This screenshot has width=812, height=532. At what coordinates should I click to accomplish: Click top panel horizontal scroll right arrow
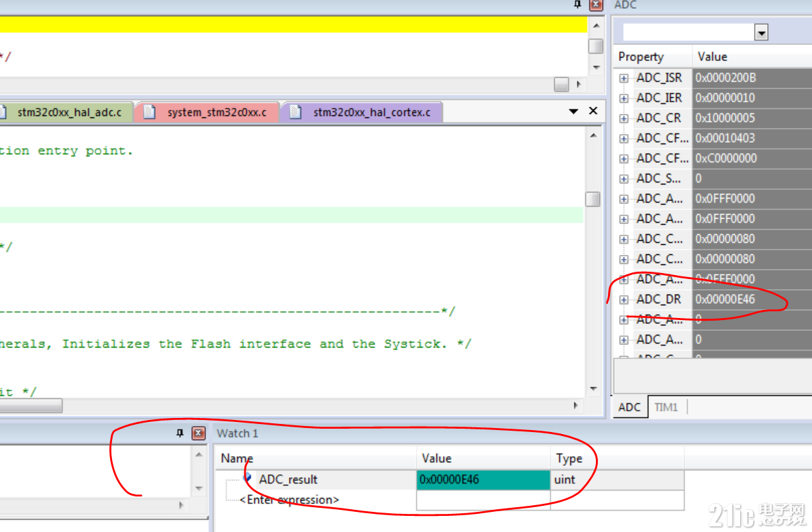579,85
